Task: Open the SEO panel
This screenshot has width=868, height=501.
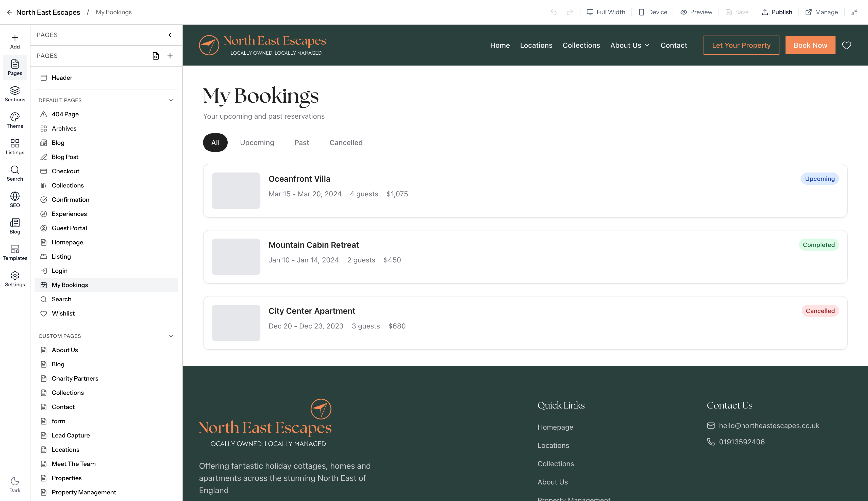Action: (14, 200)
